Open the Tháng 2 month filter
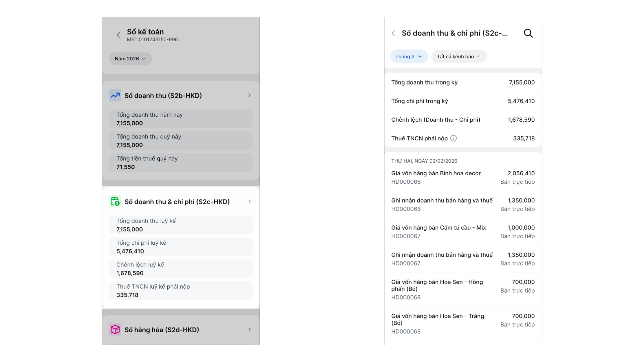Screen dimensions: 644x362 point(409,56)
